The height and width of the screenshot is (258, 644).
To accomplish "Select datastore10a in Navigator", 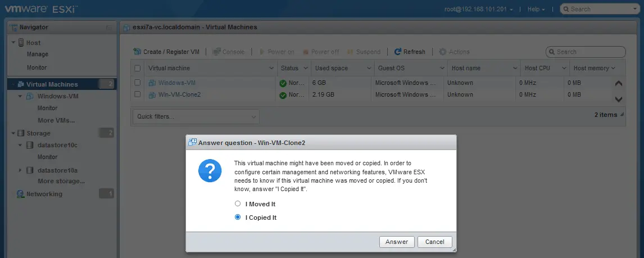I will click(57, 170).
